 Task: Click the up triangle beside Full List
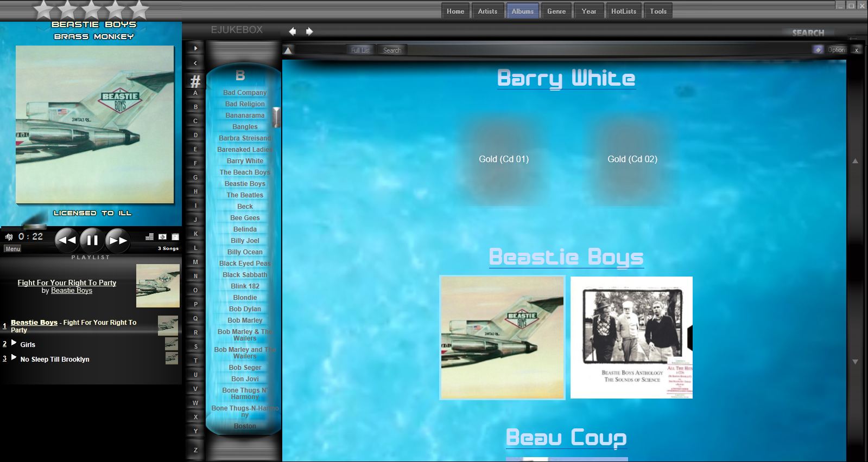point(288,50)
